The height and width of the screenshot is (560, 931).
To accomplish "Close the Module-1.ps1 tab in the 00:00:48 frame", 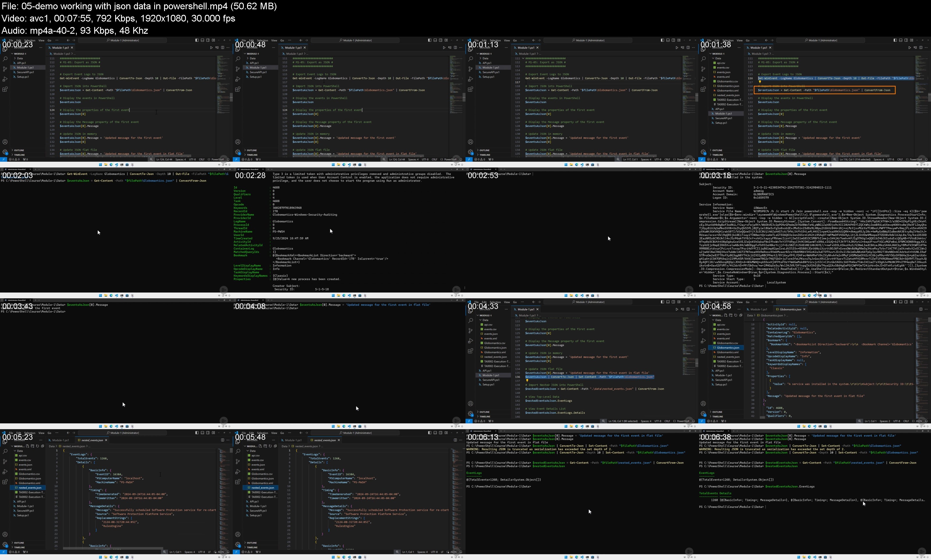I will [x=305, y=48].
